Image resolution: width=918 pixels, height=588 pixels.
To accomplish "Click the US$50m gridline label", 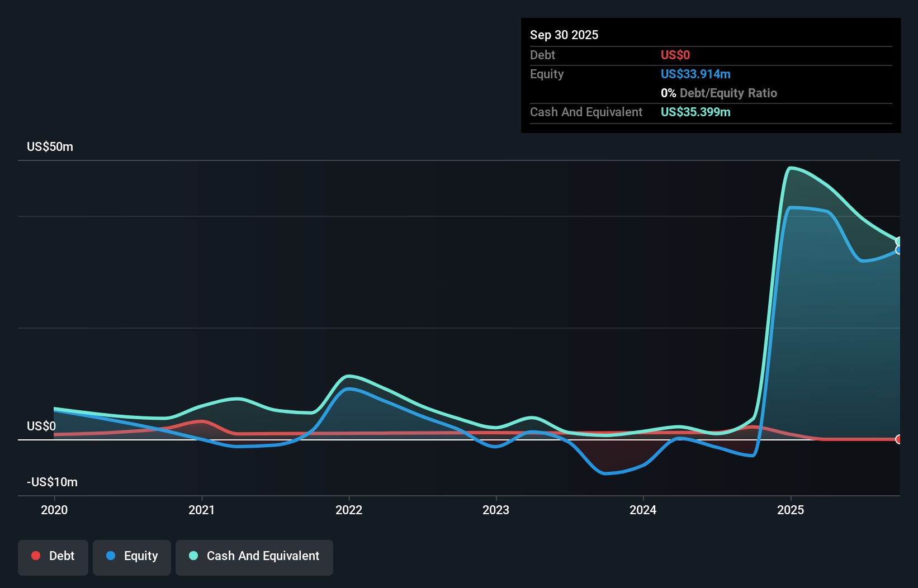I will (x=49, y=146).
